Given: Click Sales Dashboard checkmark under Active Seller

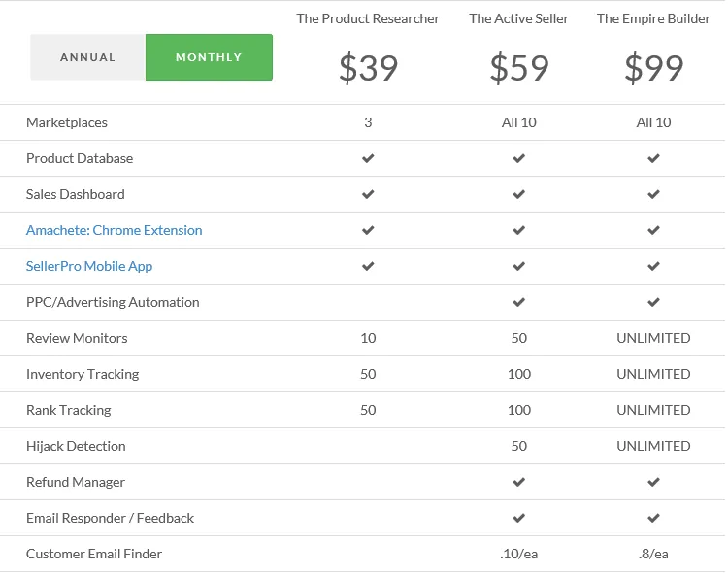Looking at the screenshot, I should click(x=519, y=194).
